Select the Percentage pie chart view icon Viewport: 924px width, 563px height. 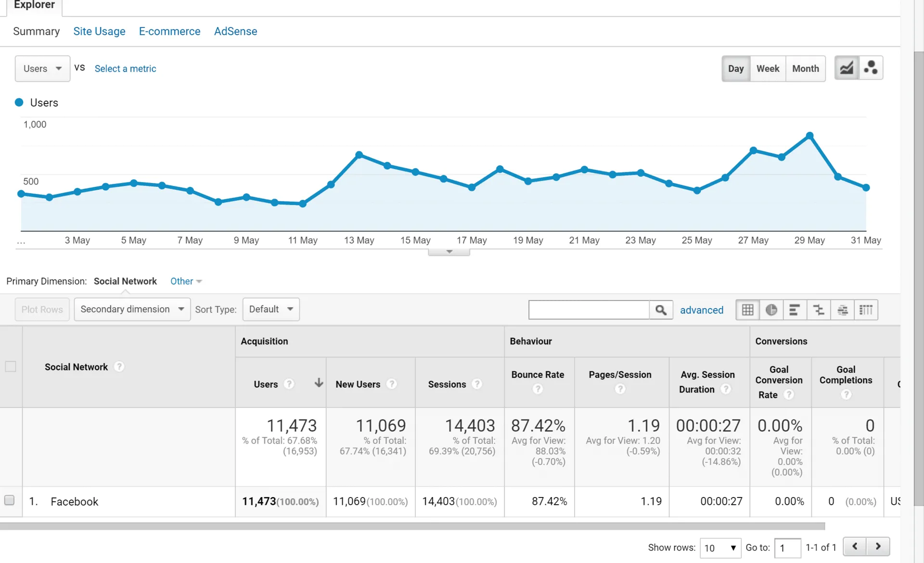tap(771, 310)
